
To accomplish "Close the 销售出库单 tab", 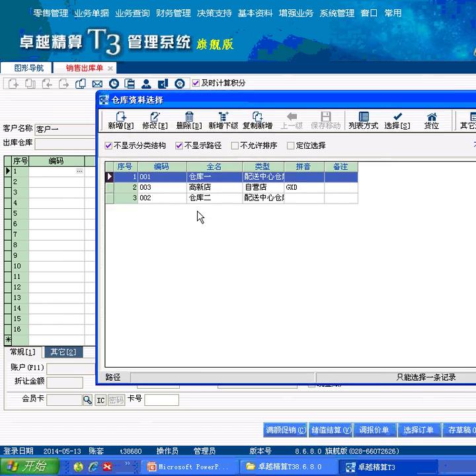I will point(110,68).
